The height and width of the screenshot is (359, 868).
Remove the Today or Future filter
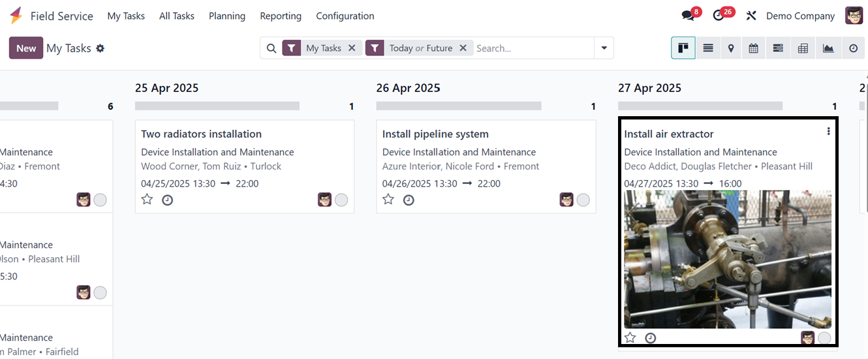click(x=463, y=48)
